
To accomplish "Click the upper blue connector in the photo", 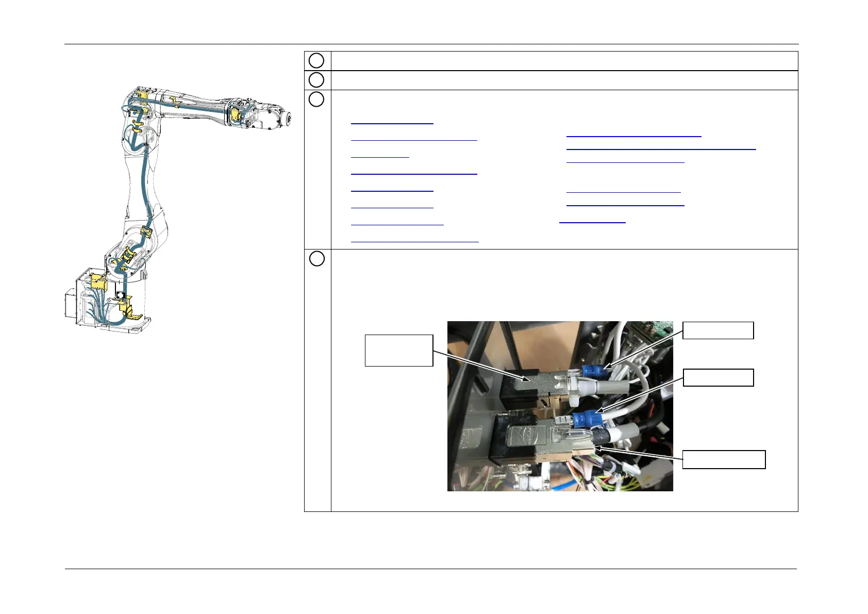I will (x=595, y=370).
